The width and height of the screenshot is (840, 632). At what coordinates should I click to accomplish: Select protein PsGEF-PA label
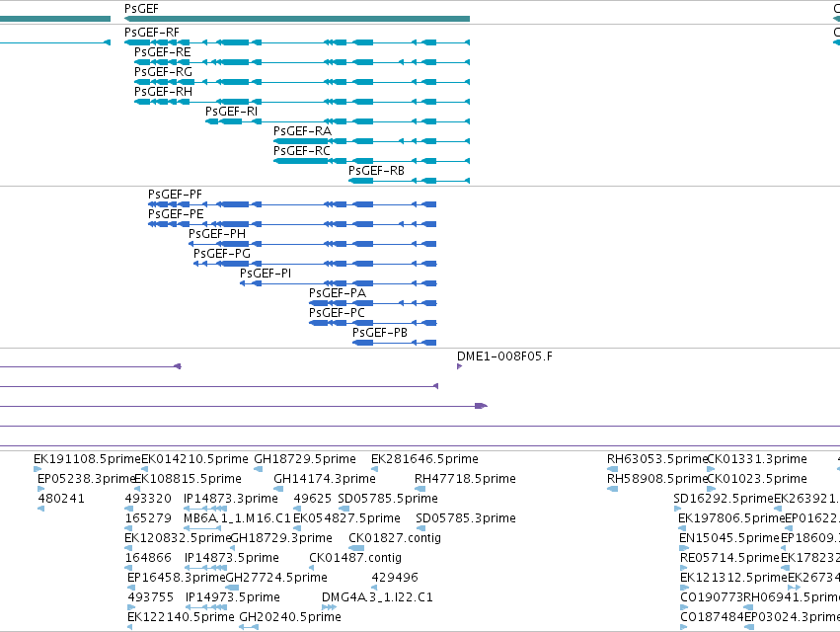coord(338,293)
